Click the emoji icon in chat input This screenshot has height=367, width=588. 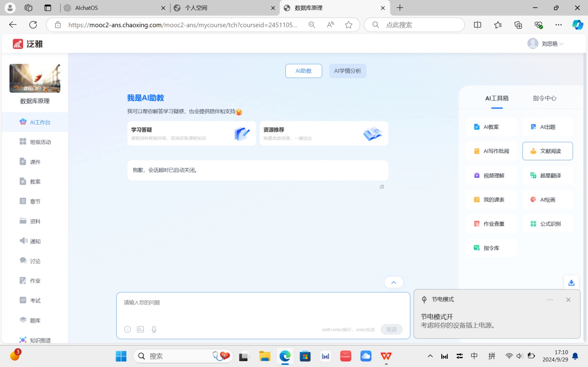pyautogui.click(x=127, y=329)
